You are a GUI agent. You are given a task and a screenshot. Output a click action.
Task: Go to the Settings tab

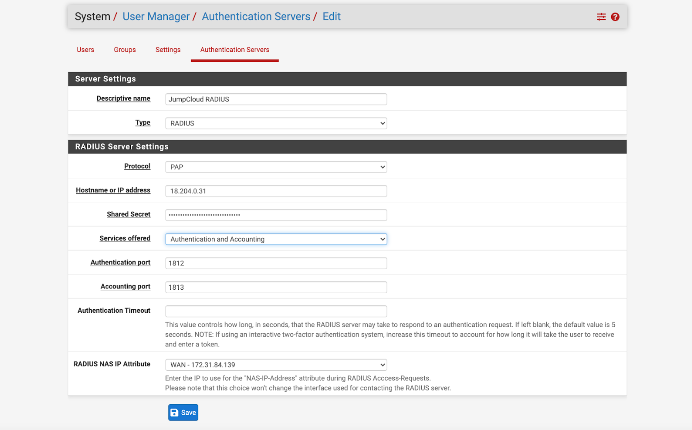click(168, 49)
